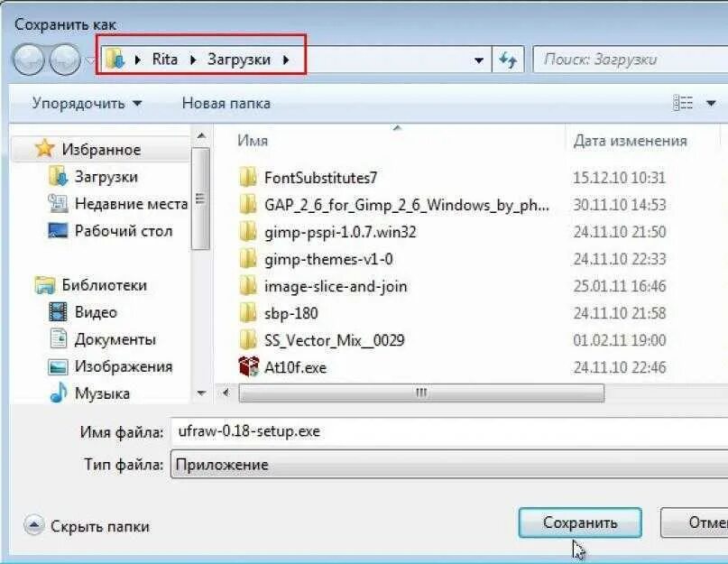Select Рабочий стол in the sidebar
Screen dimensions: 728x564
124,230
